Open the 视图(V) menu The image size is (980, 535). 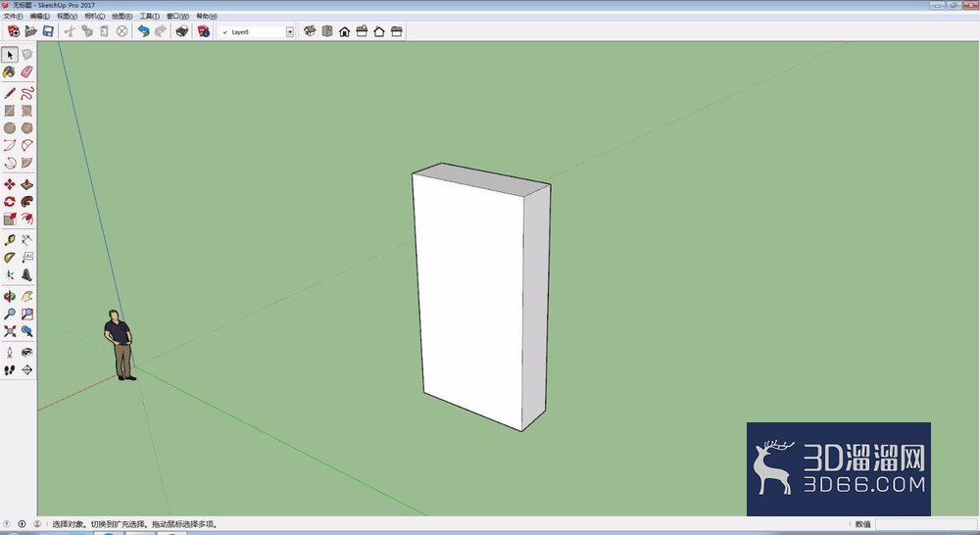(68, 17)
